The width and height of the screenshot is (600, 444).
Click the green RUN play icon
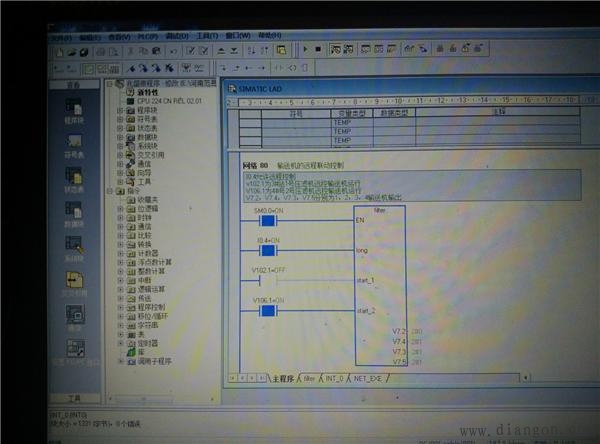click(306, 49)
